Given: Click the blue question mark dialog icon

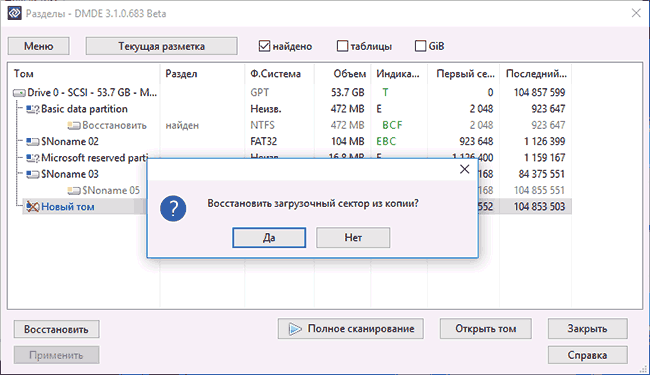Looking at the screenshot, I should click(x=173, y=208).
